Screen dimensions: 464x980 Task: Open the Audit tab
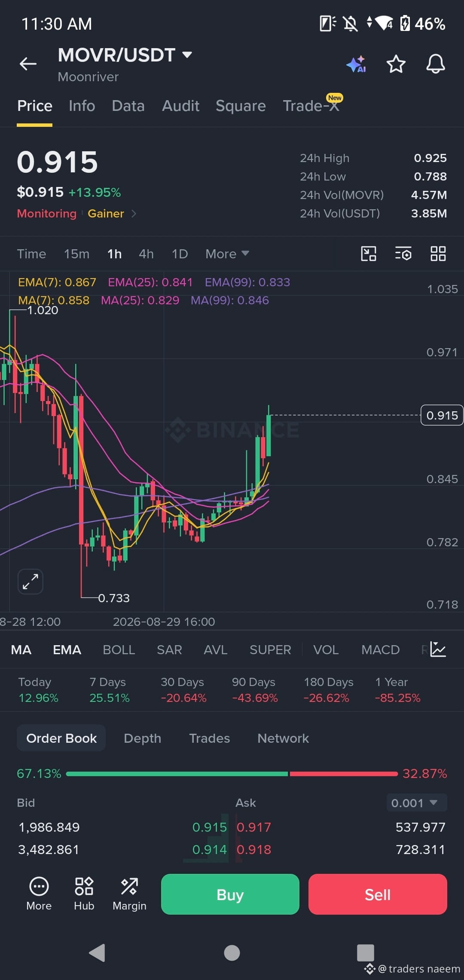180,106
